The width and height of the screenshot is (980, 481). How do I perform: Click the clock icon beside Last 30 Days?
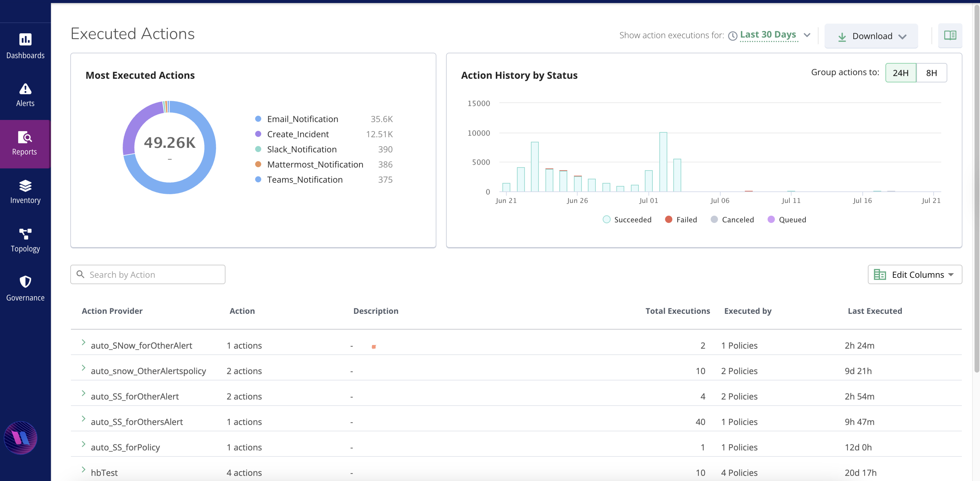(x=733, y=36)
